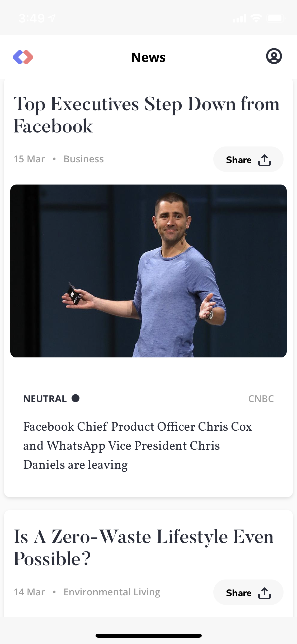Screen dimensions: 297x644
Task: Select the Business category label
Action: [x=84, y=159]
